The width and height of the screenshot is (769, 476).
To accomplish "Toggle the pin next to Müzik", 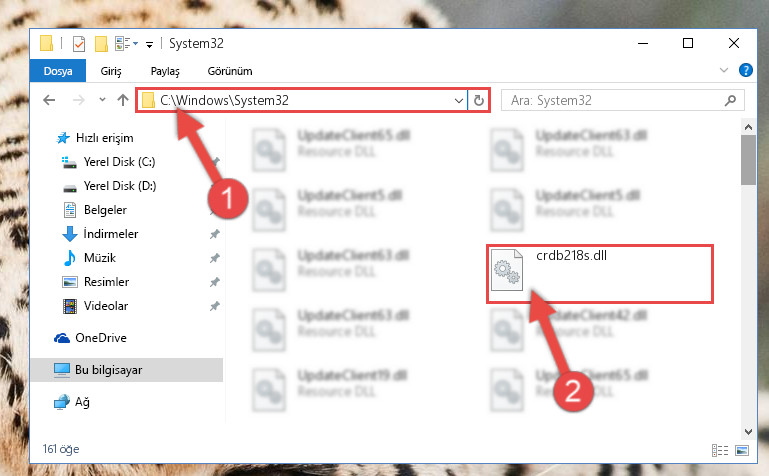I will 214,258.
